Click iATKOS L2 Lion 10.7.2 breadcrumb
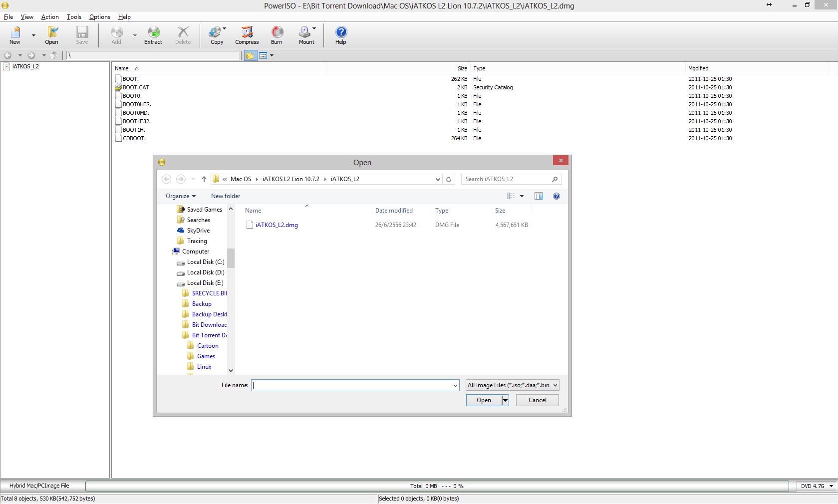The image size is (838, 504). [x=291, y=179]
